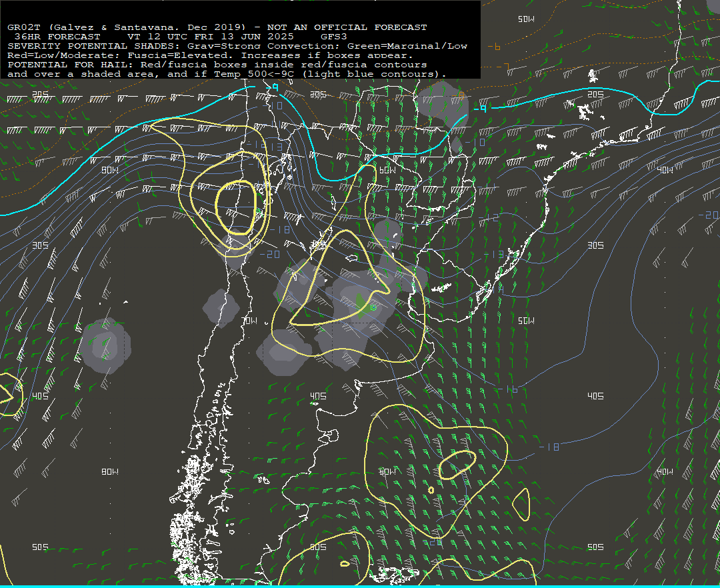The width and height of the screenshot is (720, 588).
Task: Click the "-12" contour label over southern Brazil
Action: [489, 217]
